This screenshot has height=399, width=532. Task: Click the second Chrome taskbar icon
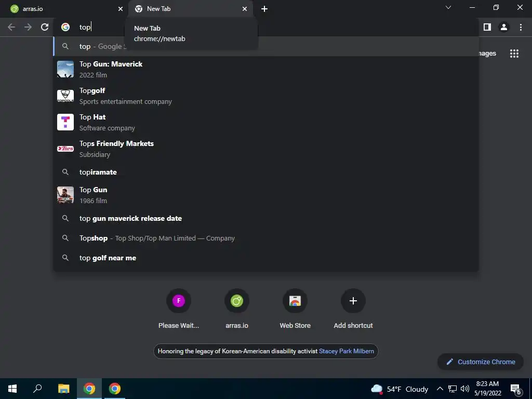click(x=115, y=389)
